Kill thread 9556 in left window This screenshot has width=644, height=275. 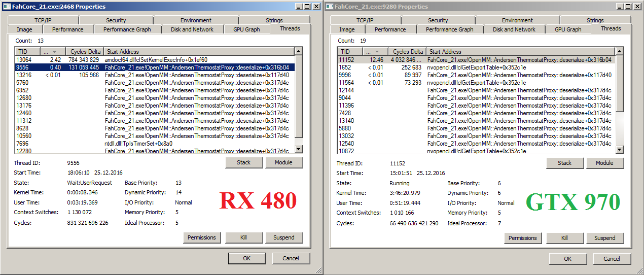(x=244, y=237)
